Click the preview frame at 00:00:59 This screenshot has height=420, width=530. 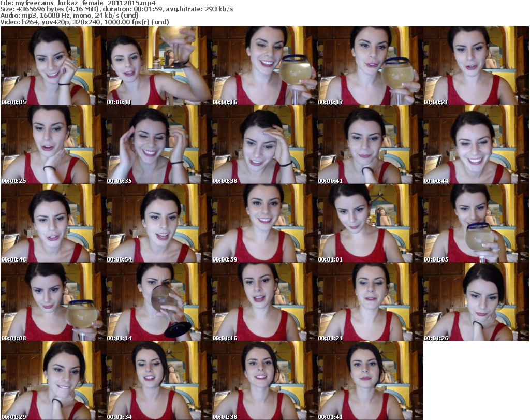(264, 223)
